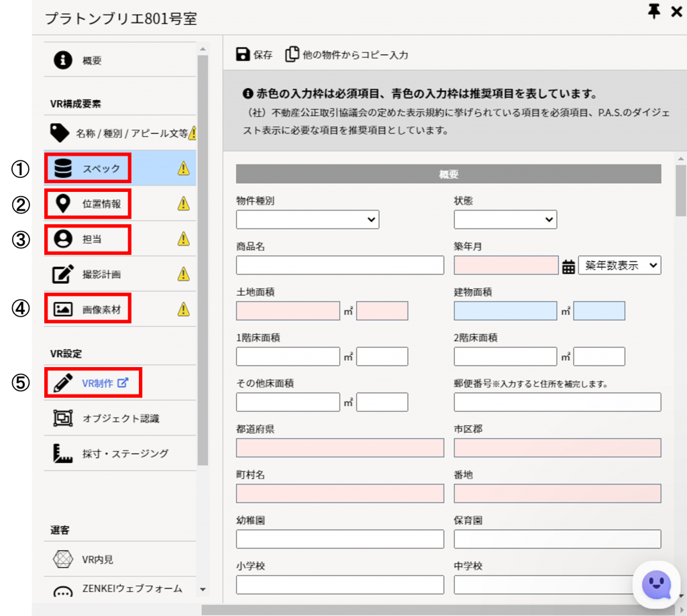The width and height of the screenshot is (687, 616).
Task: Click the external-link icon next to VR制作
Action: [123, 382]
